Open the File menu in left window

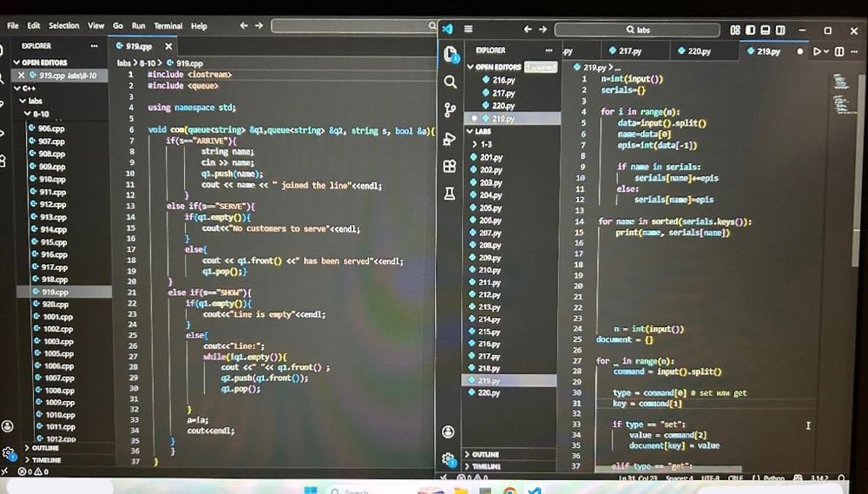point(12,25)
